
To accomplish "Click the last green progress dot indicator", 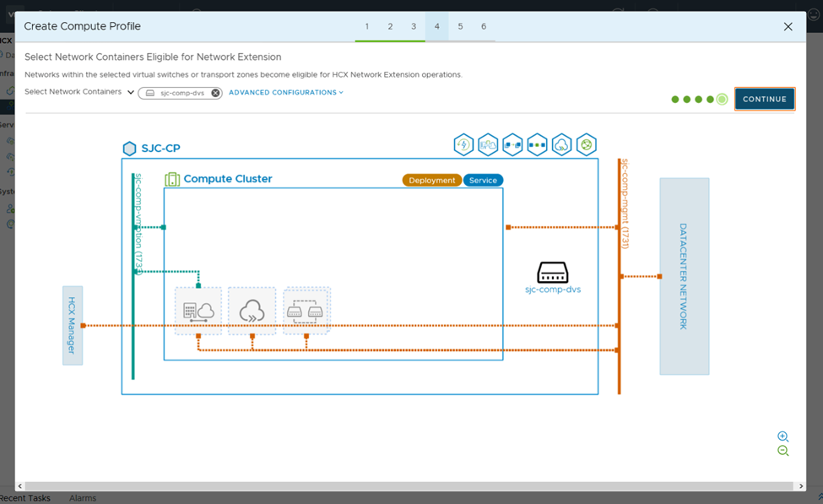I will pos(722,99).
